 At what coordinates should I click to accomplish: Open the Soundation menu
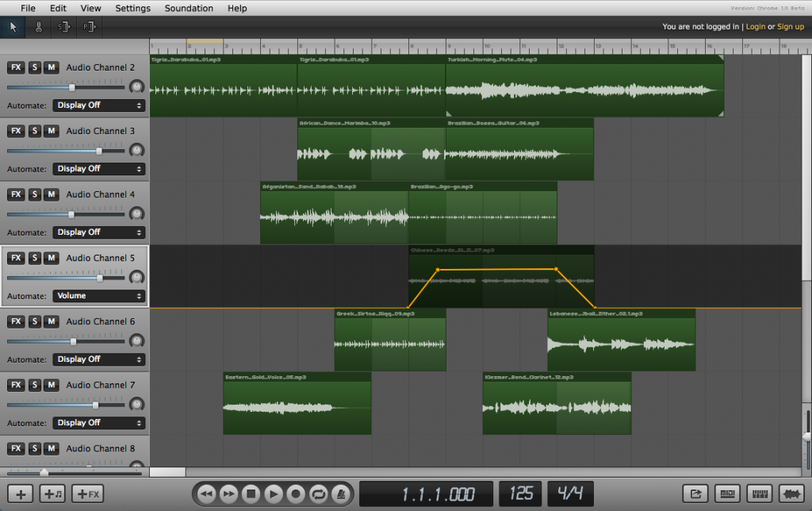(x=189, y=8)
